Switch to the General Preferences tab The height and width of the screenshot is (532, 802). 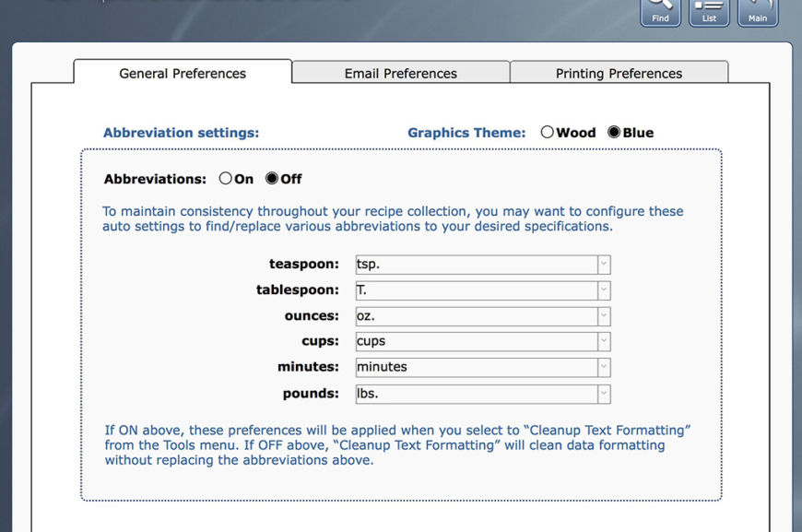point(183,73)
